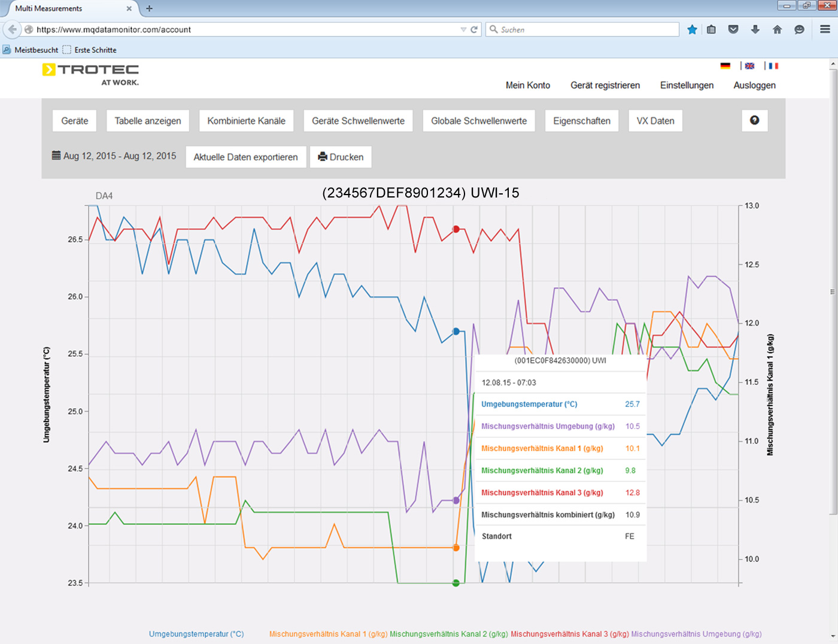Open the Firefox hamburger menu

[x=825, y=29]
